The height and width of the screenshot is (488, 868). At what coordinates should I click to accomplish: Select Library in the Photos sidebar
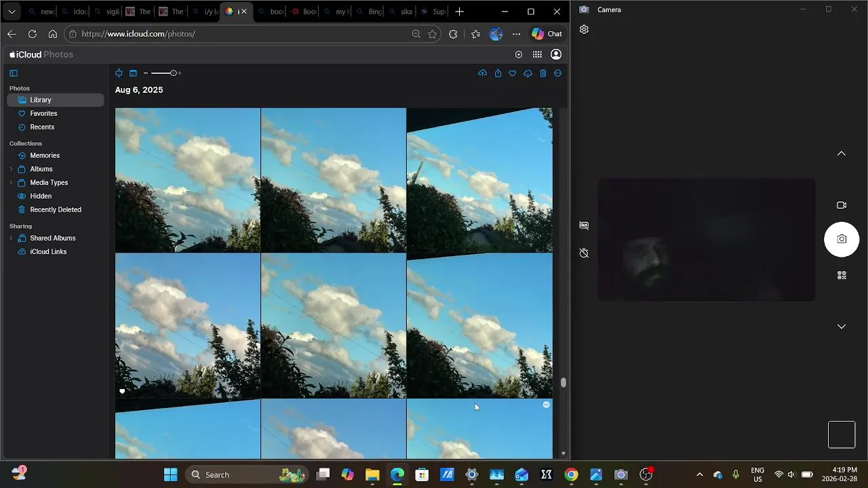pyautogui.click(x=56, y=100)
